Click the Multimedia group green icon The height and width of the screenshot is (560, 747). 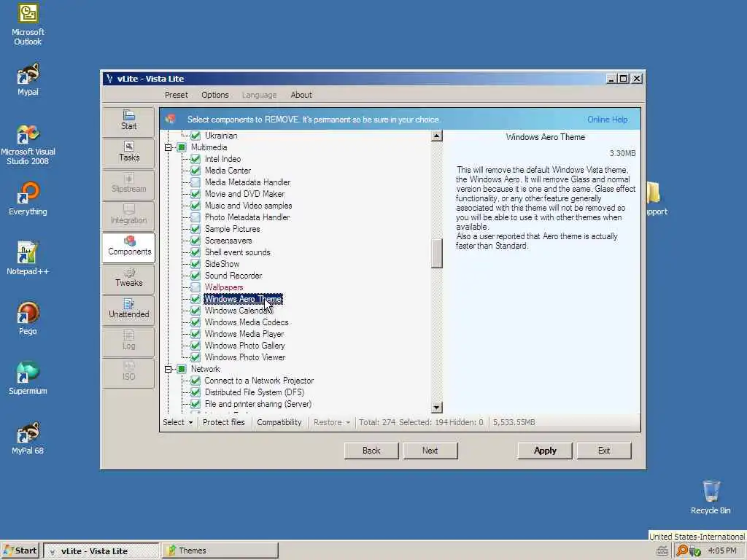182,147
